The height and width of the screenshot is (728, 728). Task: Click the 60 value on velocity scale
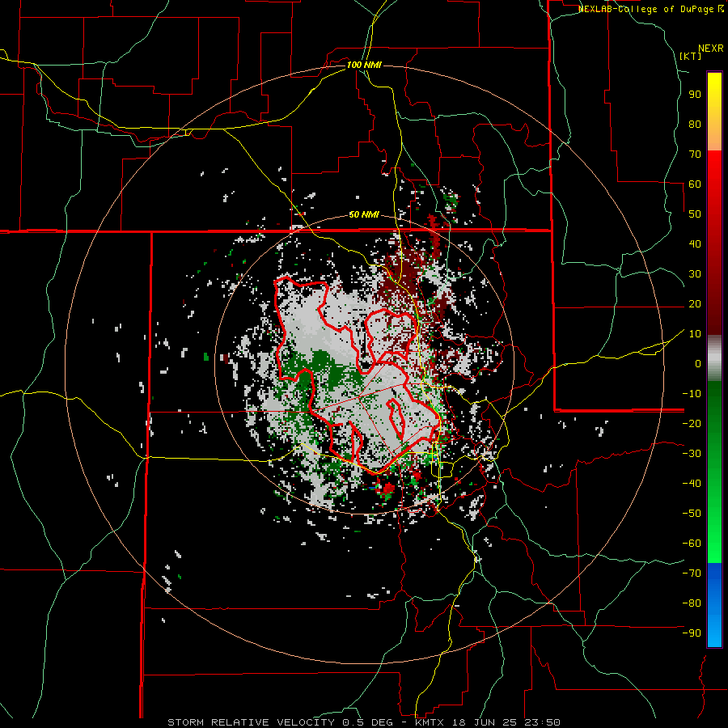tap(695, 184)
